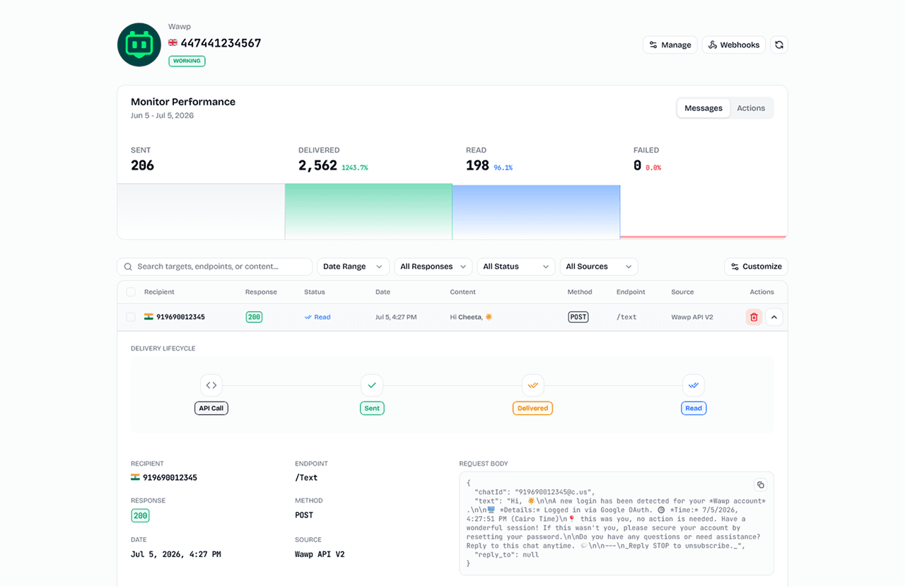Screen dimensions: 905x588
Task: Open the Manage button
Action: coord(670,45)
